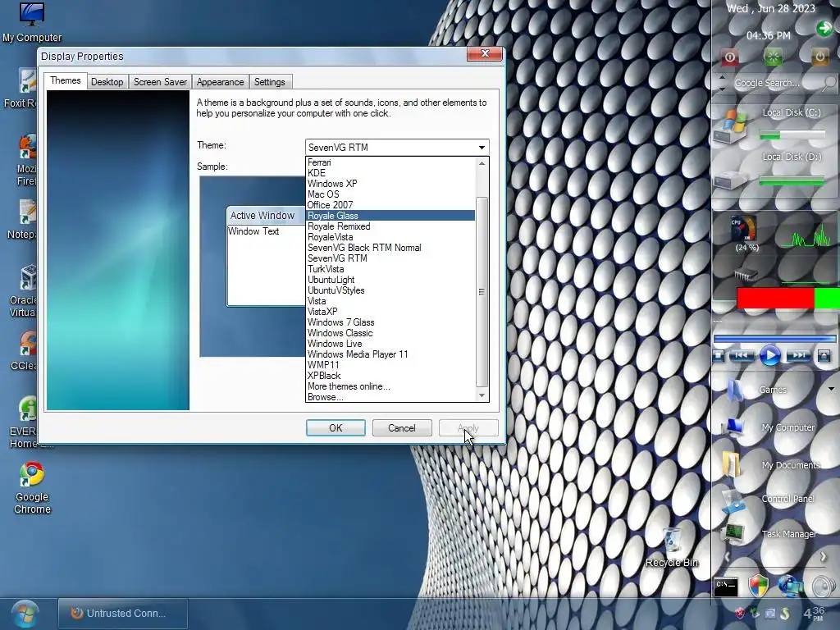This screenshot has height=630, width=840.
Task: Click the speaker volume icon in sidebar
Action: click(x=823, y=586)
